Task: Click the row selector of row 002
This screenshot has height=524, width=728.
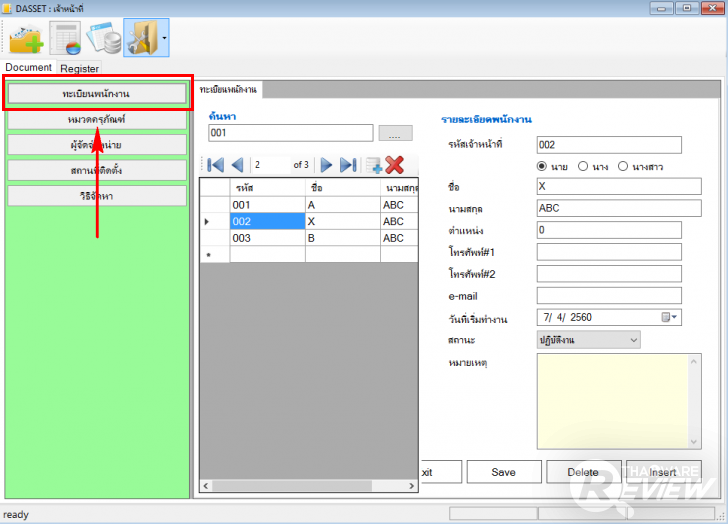Action: point(214,221)
